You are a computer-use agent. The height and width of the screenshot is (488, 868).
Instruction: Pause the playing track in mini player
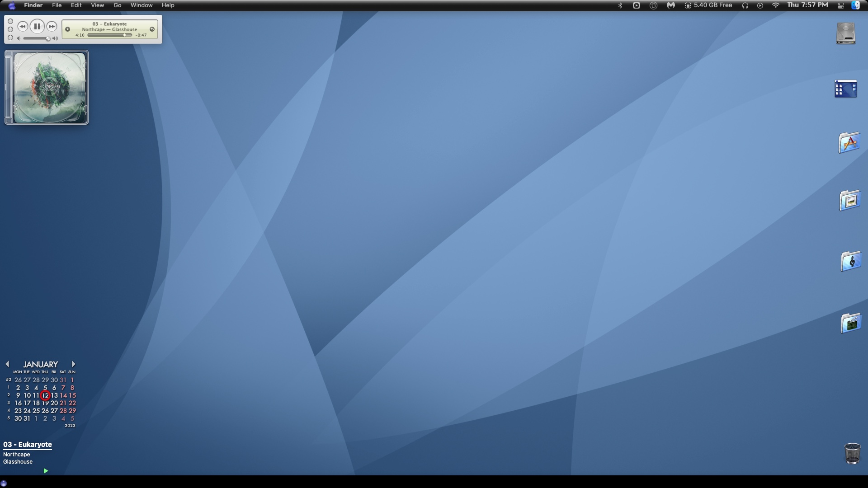[37, 27]
